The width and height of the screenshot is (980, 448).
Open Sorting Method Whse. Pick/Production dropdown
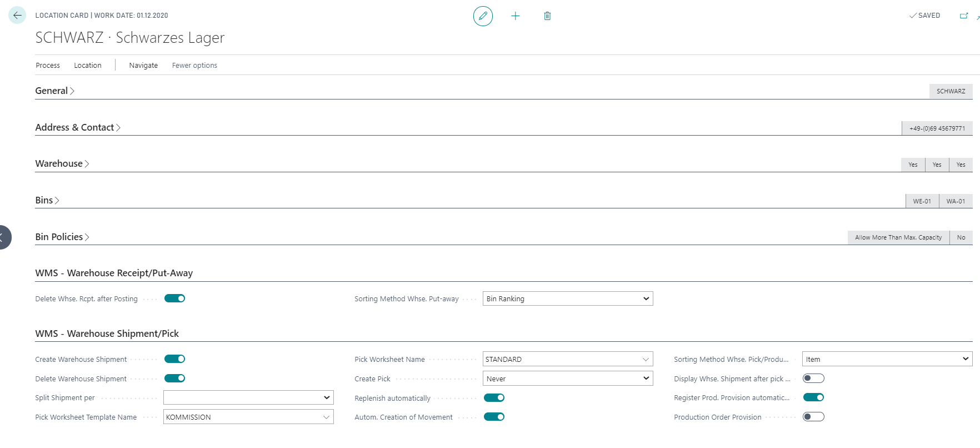pyautogui.click(x=887, y=359)
